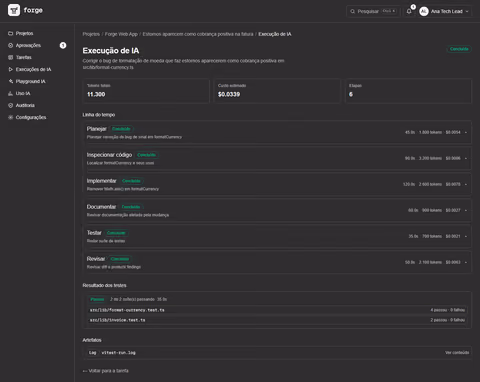This screenshot has width=480, height=382.
Task: Open the notifications bell
Action: point(409,11)
